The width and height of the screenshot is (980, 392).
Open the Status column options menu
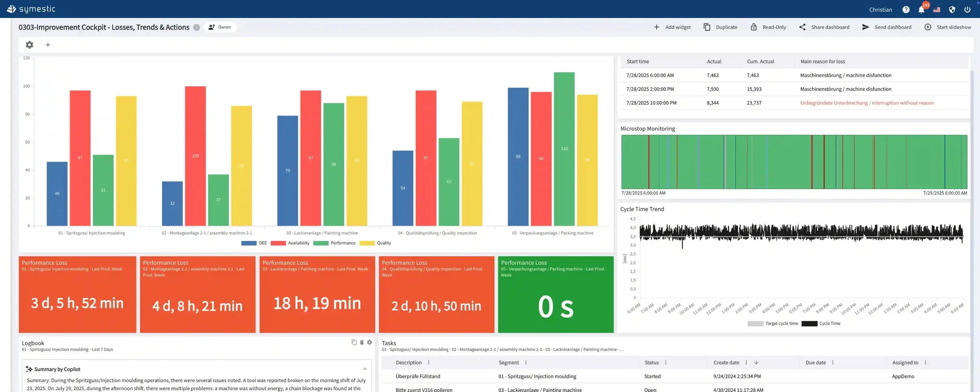point(665,362)
